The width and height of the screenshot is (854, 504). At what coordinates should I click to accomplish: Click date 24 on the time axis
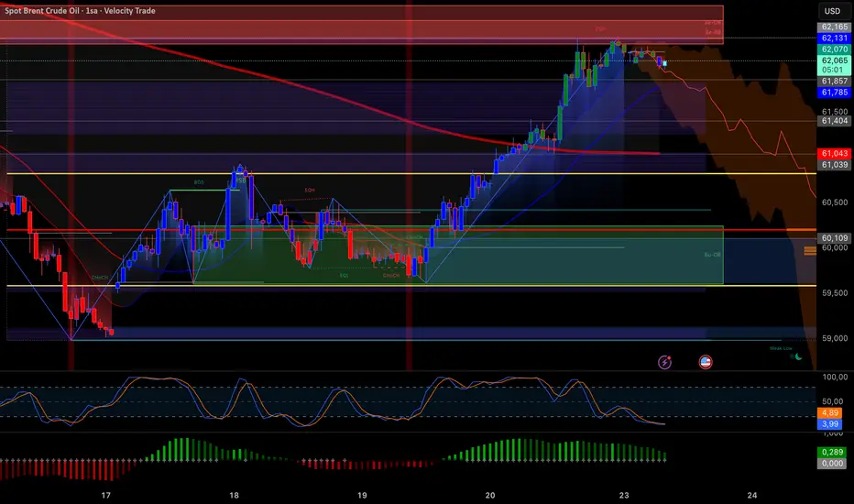(751, 495)
